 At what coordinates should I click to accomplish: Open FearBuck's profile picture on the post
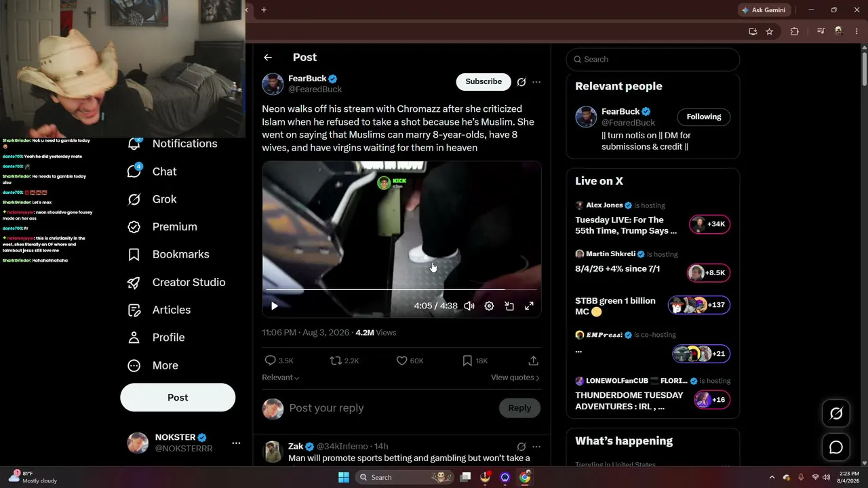point(273,84)
